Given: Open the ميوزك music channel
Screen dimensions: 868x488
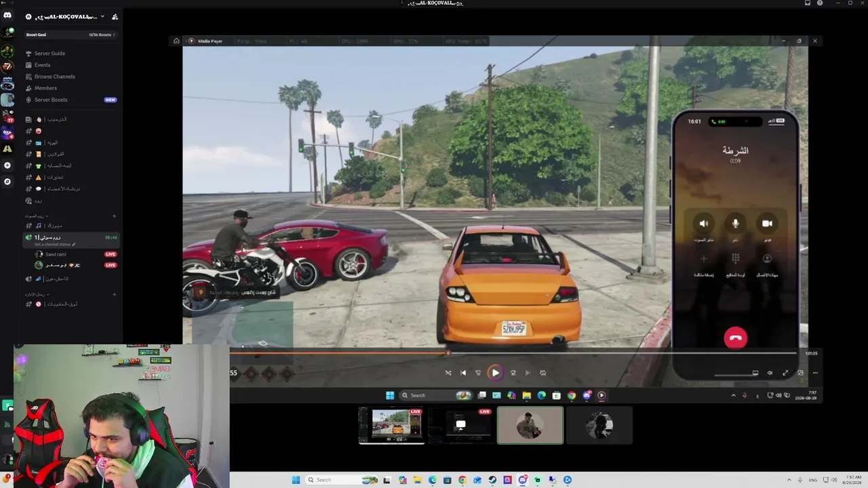Looking at the screenshot, I should point(71,226).
